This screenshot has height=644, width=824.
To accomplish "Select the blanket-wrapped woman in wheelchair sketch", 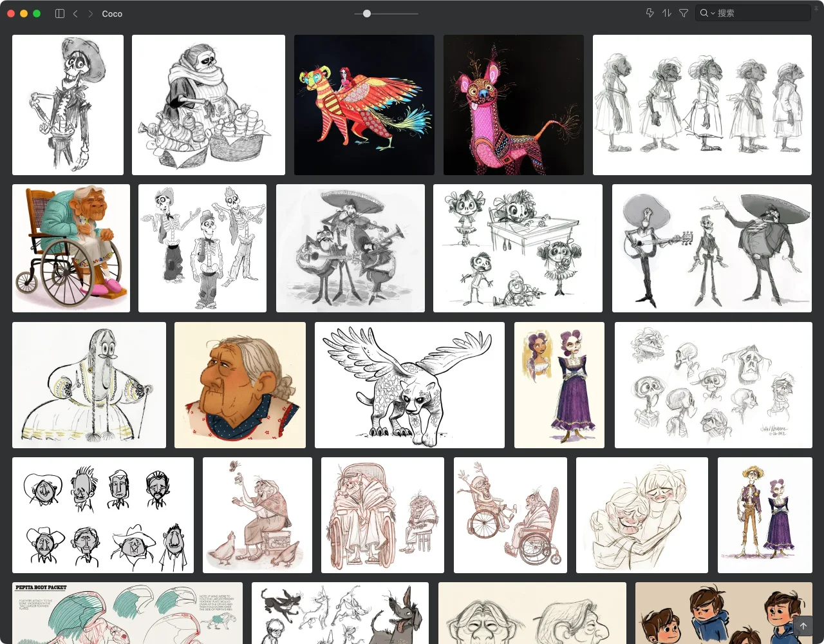I will 382,515.
